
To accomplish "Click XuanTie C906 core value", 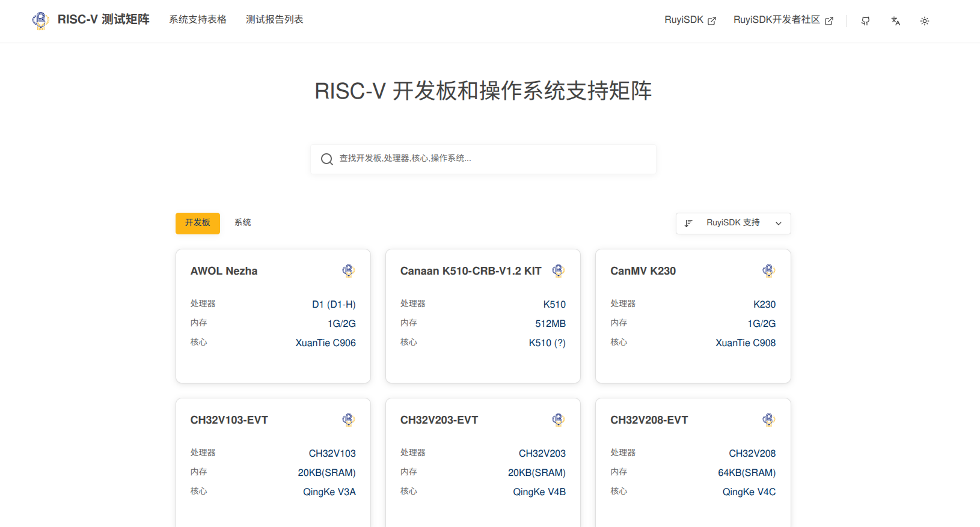I will coord(325,343).
